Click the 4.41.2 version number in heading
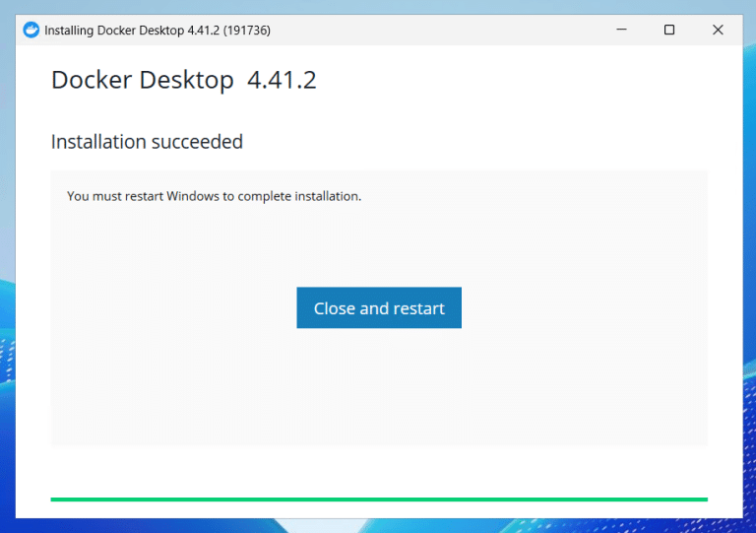This screenshot has width=756, height=533. pyautogui.click(x=282, y=81)
